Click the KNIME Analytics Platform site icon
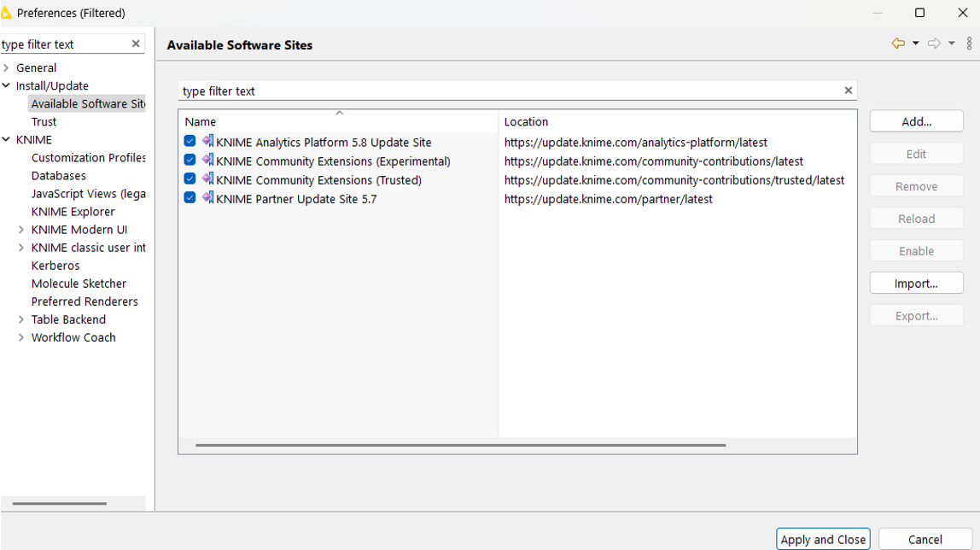This screenshot has width=980, height=550. click(x=207, y=142)
